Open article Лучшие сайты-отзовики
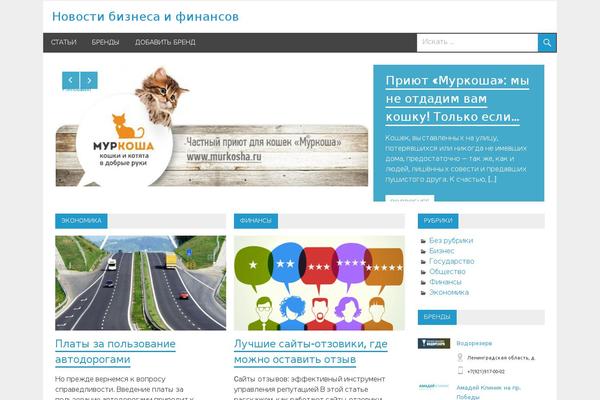The image size is (600, 400). pos(311,352)
